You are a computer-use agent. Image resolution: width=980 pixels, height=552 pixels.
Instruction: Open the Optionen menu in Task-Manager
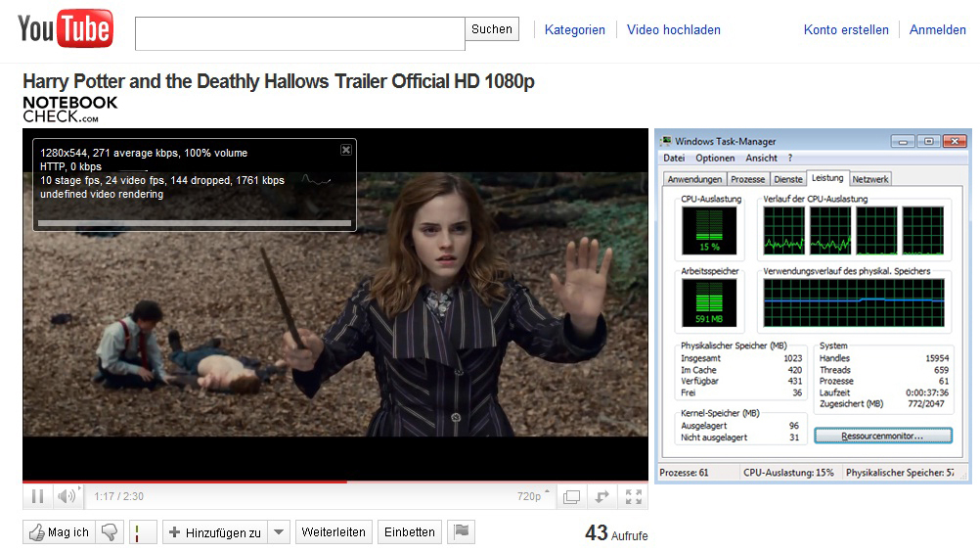click(x=715, y=159)
